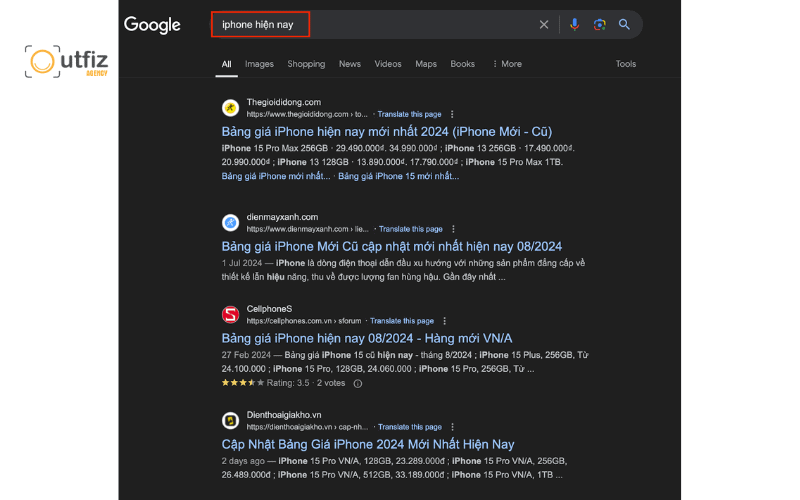Switch to the Images tab

pyautogui.click(x=259, y=64)
